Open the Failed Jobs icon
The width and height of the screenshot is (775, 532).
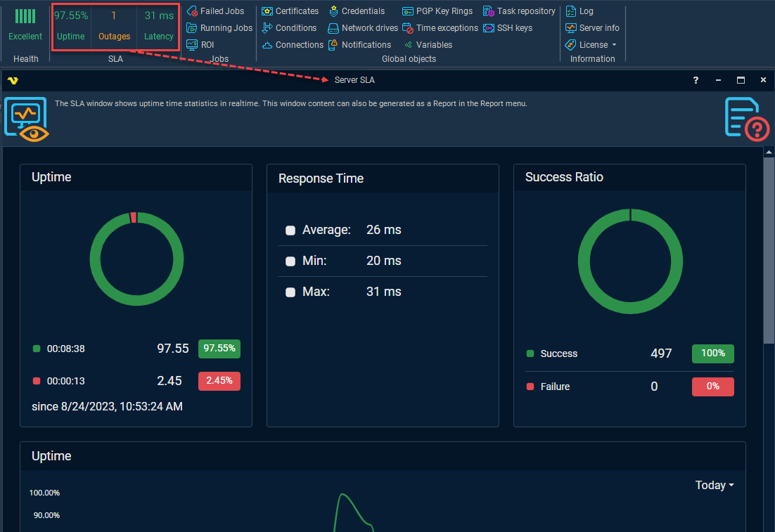pos(192,11)
